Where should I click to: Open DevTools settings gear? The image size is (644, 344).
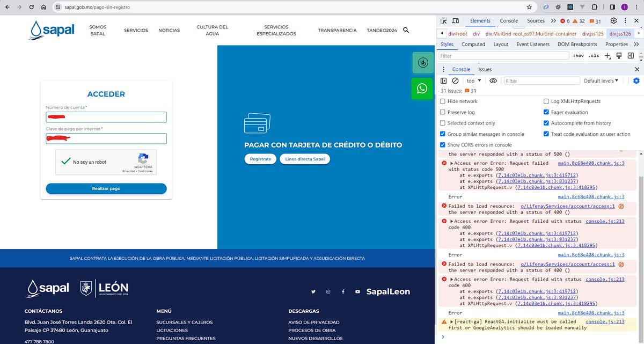coord(613,21)
